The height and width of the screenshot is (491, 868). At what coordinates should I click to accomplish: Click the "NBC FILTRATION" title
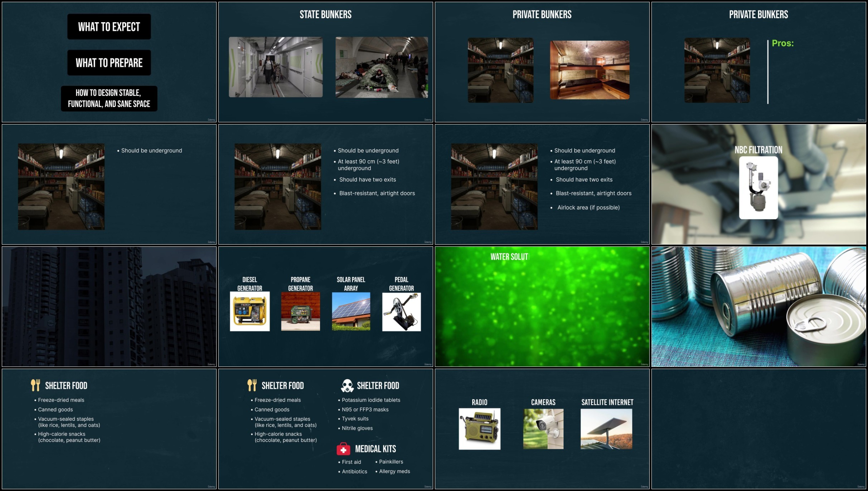tap(758, 150)
